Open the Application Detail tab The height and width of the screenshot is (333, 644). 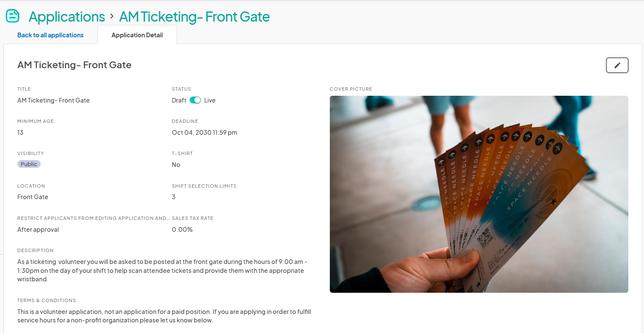[137, 35]
